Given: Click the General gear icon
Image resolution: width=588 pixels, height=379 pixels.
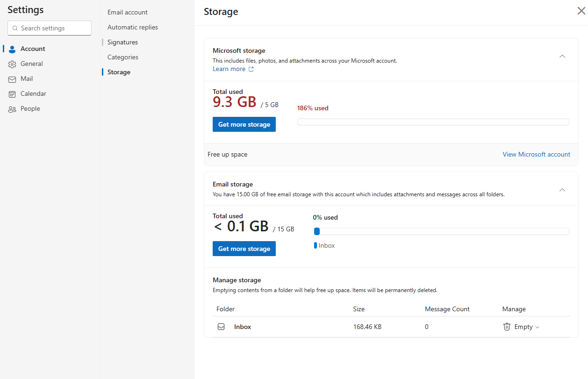Looking at the screenshot, I should [12, 64].
